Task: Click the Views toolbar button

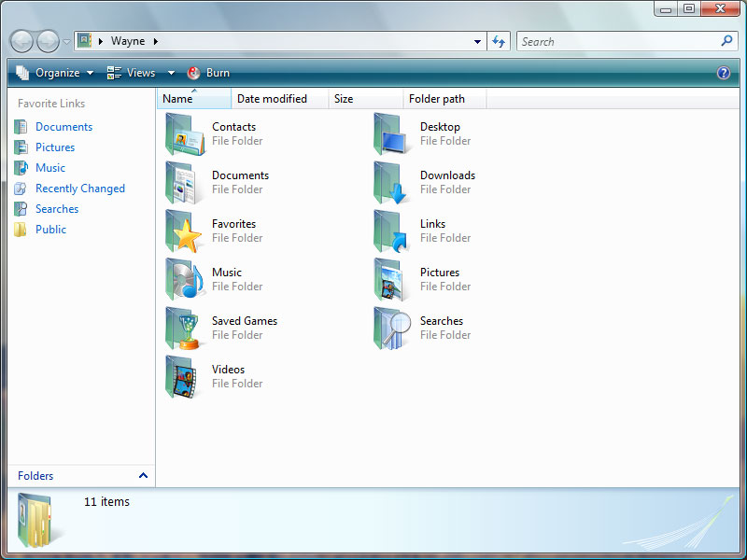Action: [133, 73]
